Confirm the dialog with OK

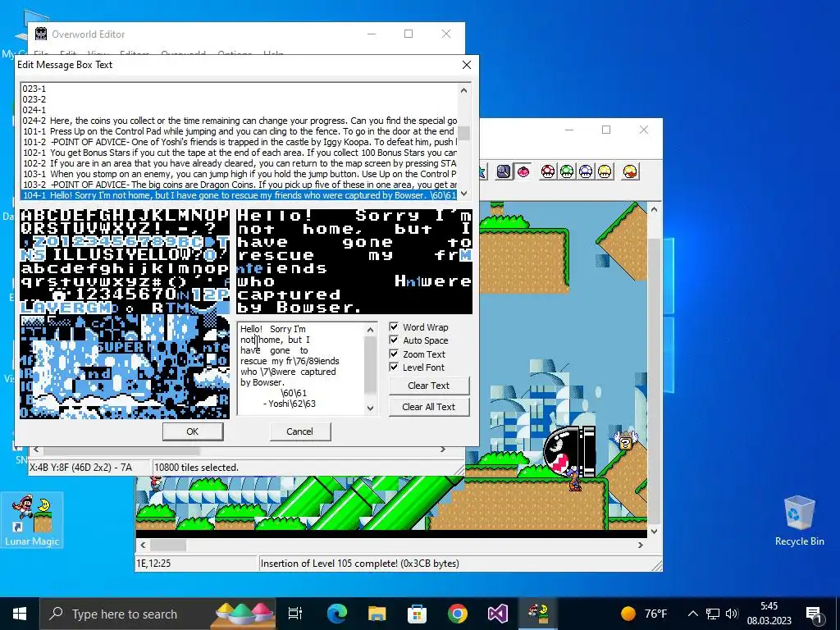[192, 431]
